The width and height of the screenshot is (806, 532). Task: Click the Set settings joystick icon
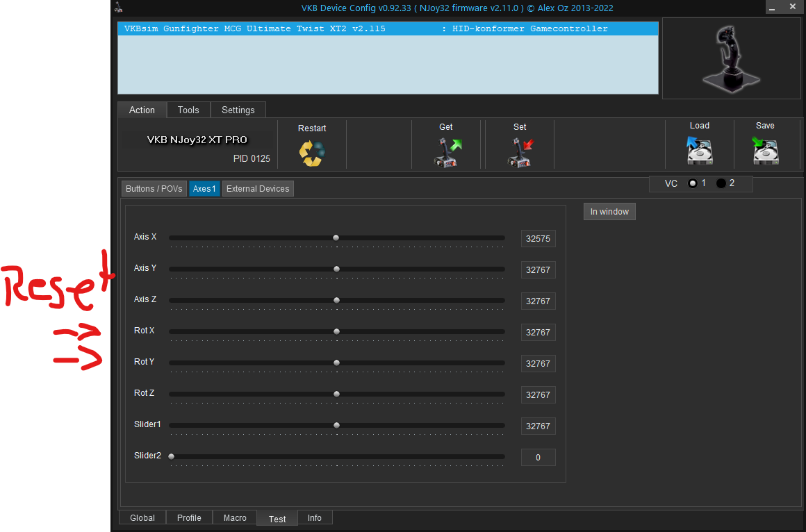click(520, 153)
